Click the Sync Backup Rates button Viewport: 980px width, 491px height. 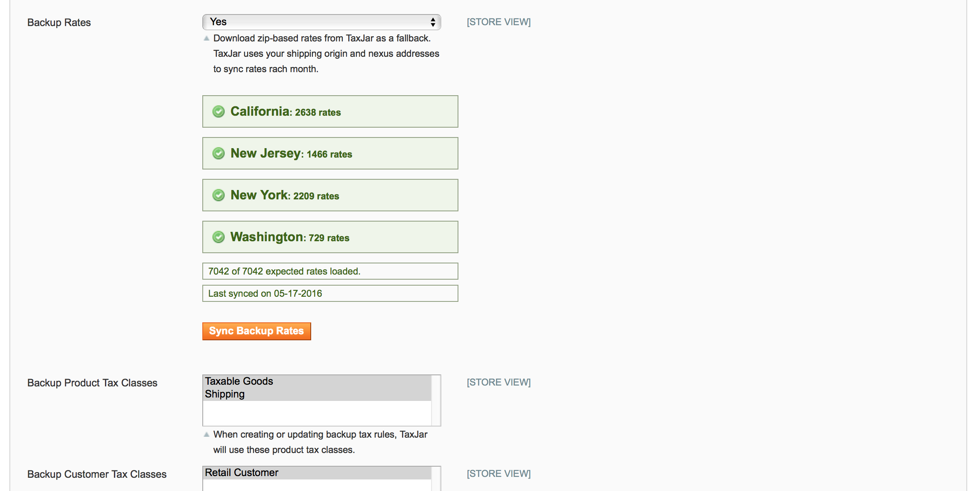pyautogui.click(x=257, y=330)
